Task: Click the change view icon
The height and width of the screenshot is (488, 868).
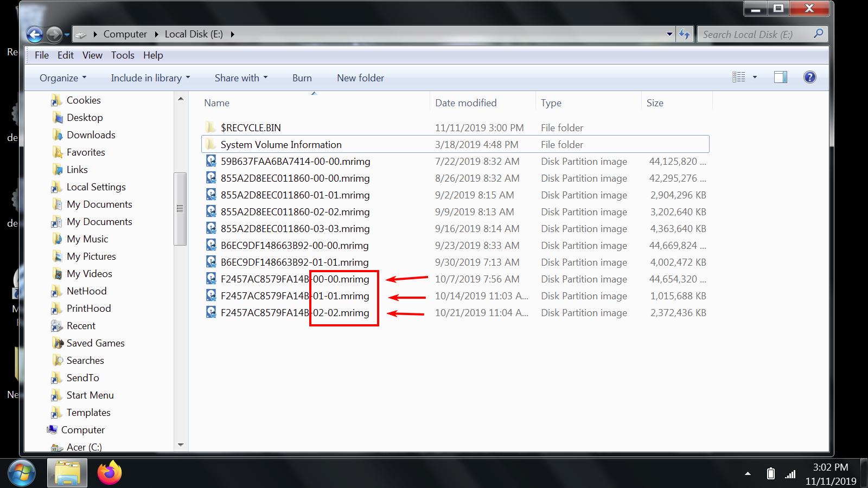Action: [x=738, y=78]
